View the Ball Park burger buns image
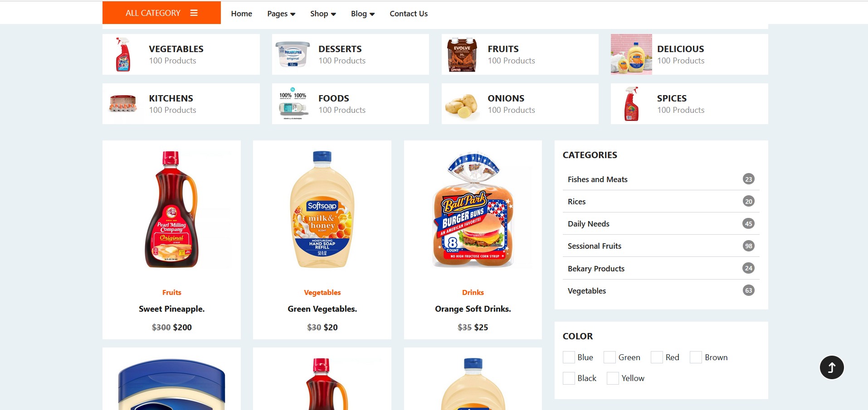Image resolution: width=868 pixels, height=410 pixels. (473, 209)
